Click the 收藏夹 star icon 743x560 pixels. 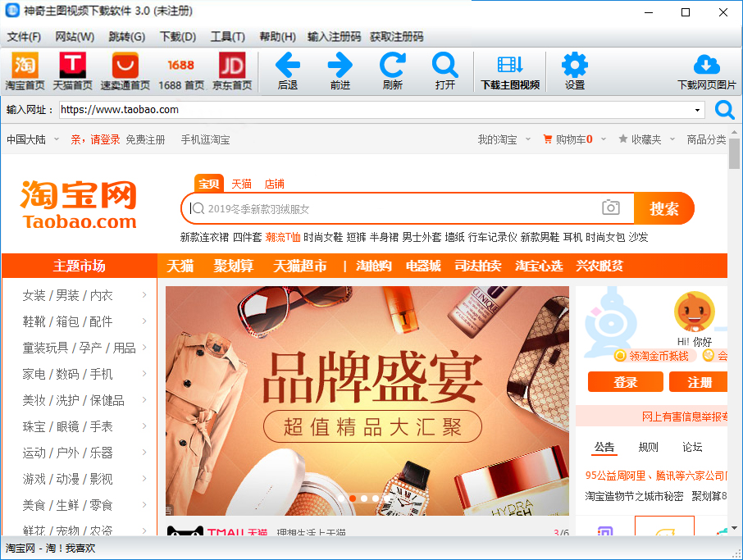coord(623,139)
